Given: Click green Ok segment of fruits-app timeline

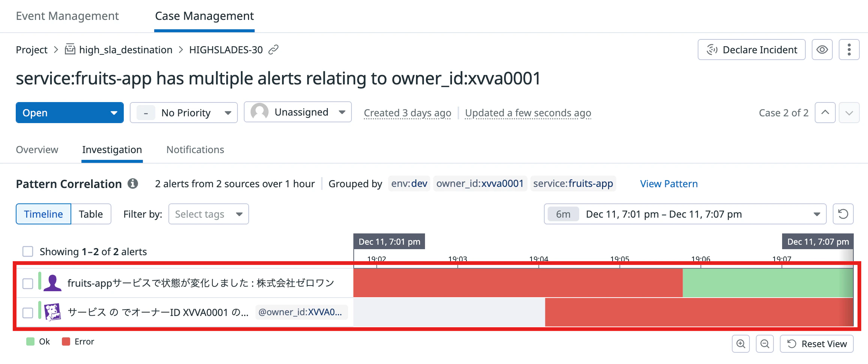Looking at the screenshot, I should [x=767, y=283].
